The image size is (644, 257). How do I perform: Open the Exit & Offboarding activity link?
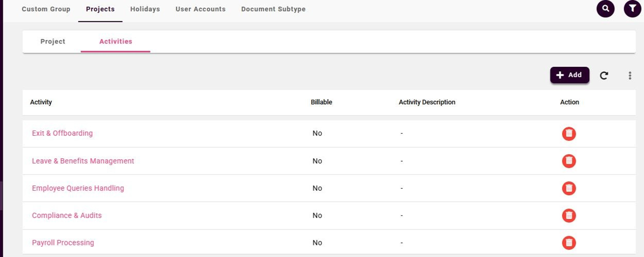click(62, 133)
